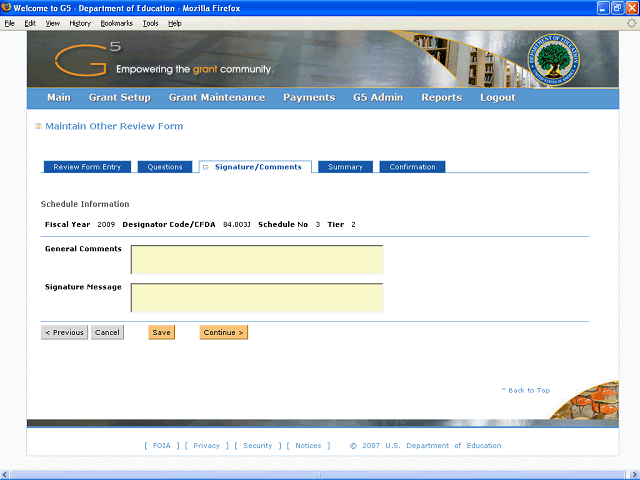
Task: Click the page icon beside Maintain Other Review Form
Action: (38, 126)
